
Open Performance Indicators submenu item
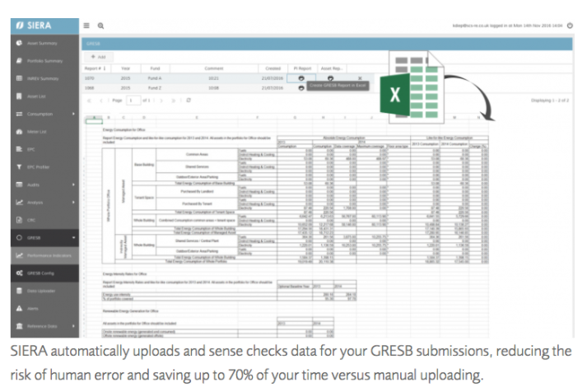pyautogui.click(x=44, y=255)
